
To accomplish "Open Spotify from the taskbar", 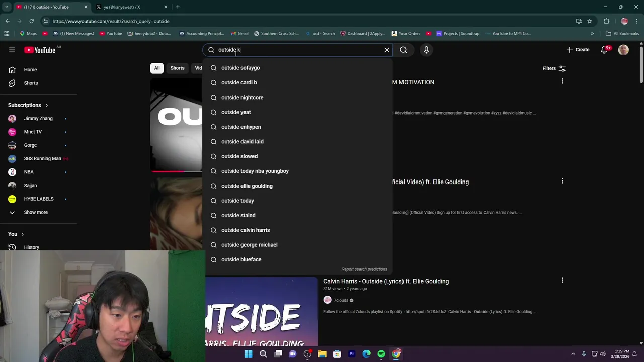I will [x=381, y=354].
